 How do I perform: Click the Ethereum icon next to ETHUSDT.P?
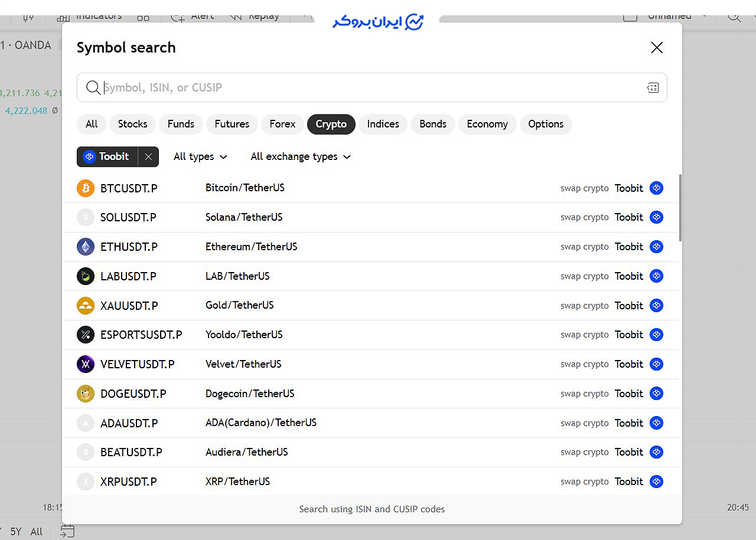86,247
